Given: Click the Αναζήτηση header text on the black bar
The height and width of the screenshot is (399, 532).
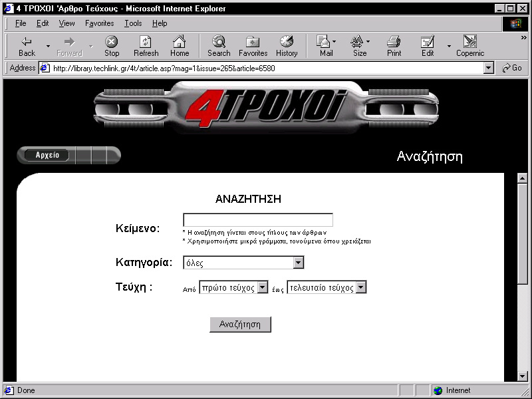Looking at the screenshot, I should [430, 157].
